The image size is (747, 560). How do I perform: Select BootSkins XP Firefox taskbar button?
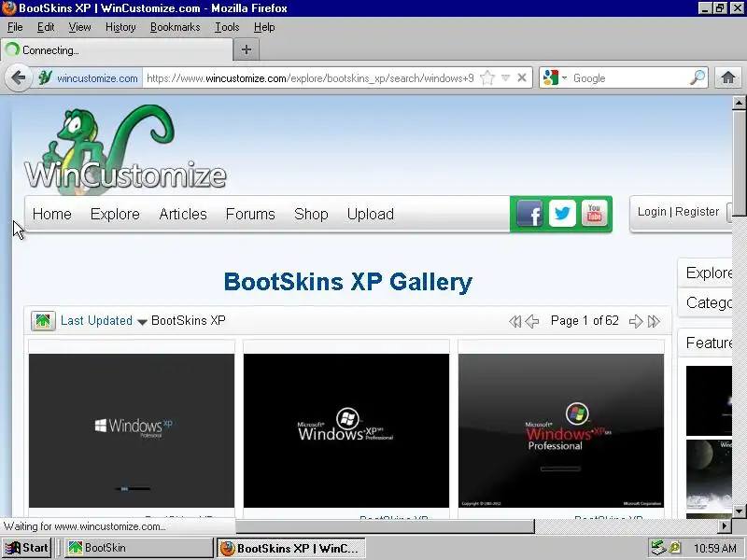pyautogui.click(x=290, y=548)
